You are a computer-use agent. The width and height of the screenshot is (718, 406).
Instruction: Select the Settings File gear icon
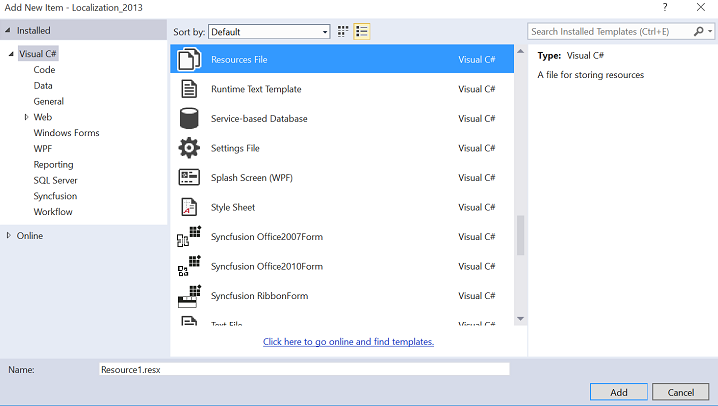click(189, 148)
